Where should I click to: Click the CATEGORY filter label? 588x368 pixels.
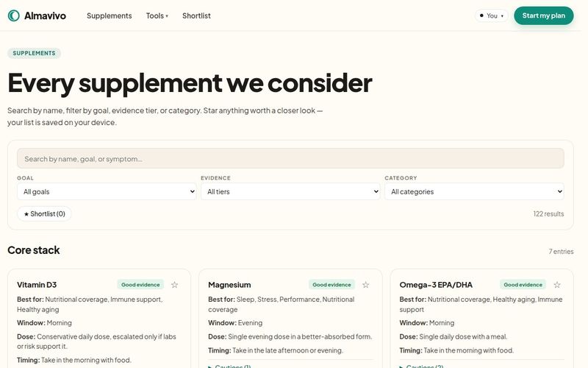[x=401, y=178]
